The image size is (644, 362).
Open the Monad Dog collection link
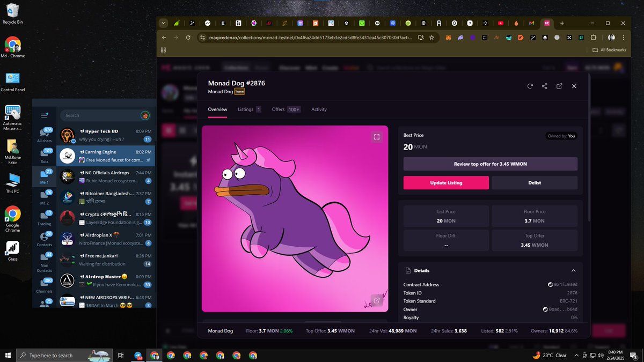tap(220, 92)
